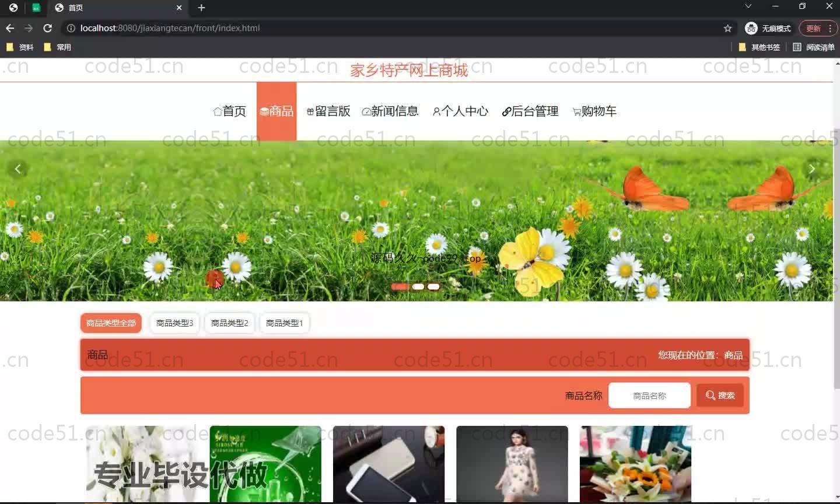The image size is (840, 504).
Task: Open the white flowers product thumbnail
Action: coord(142,464)
